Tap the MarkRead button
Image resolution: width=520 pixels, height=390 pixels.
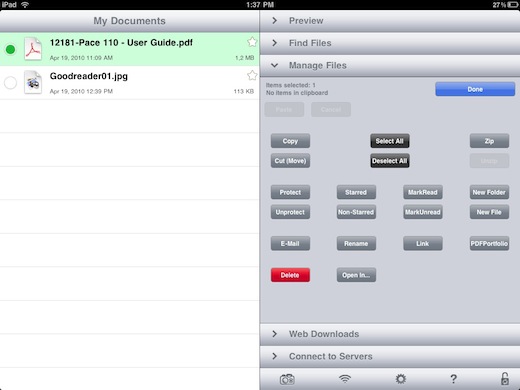423,192
